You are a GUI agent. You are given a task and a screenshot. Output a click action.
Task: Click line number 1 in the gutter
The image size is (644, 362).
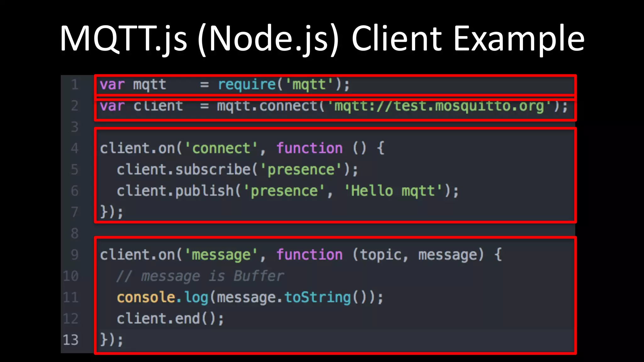pos(75,85)
